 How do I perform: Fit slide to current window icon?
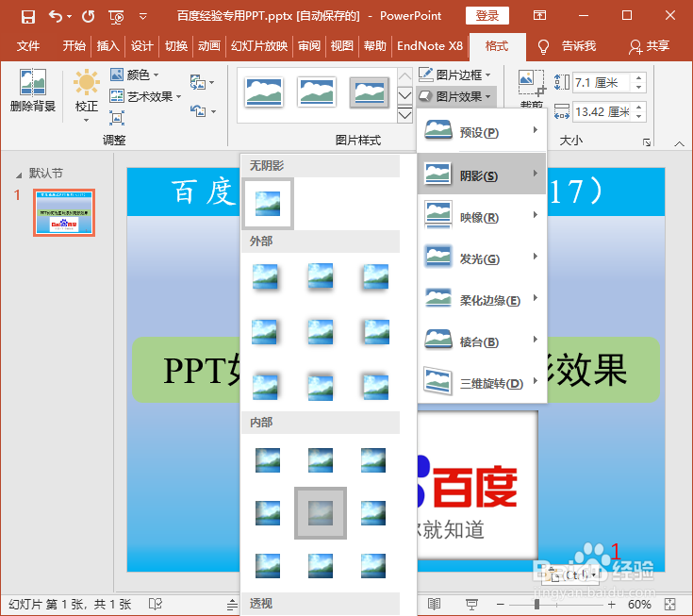pyautogui.click(x=670, y=604)
